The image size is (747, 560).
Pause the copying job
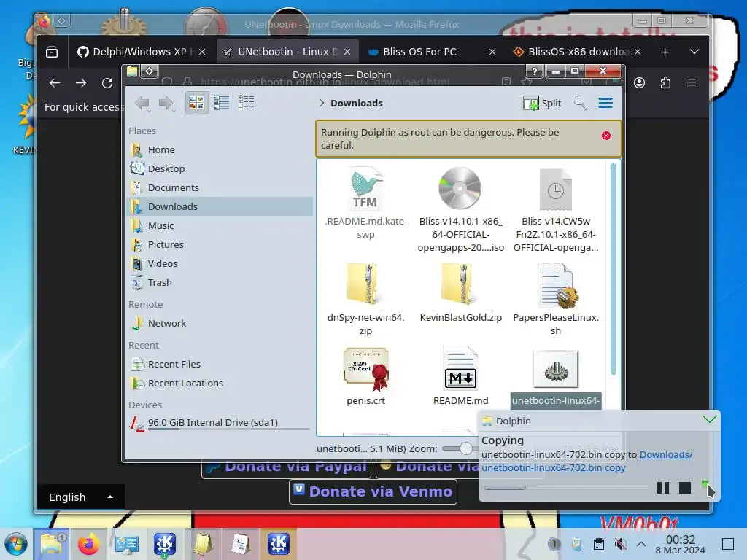662,488
